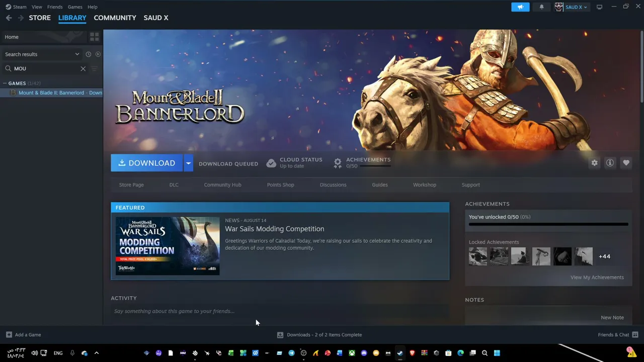
Task: Click the cloud status icon
Action: click(x=271, y=163)
